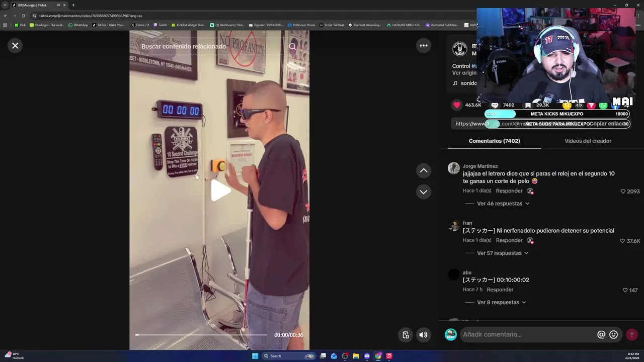Expand Ver 8 respuestas
644x362 pixels.
pos(501,302)
